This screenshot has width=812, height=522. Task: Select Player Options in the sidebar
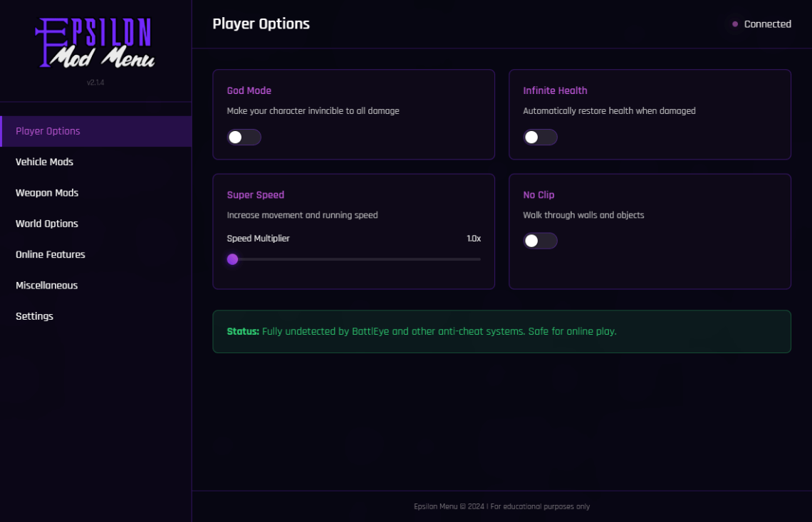click(96, 131)
